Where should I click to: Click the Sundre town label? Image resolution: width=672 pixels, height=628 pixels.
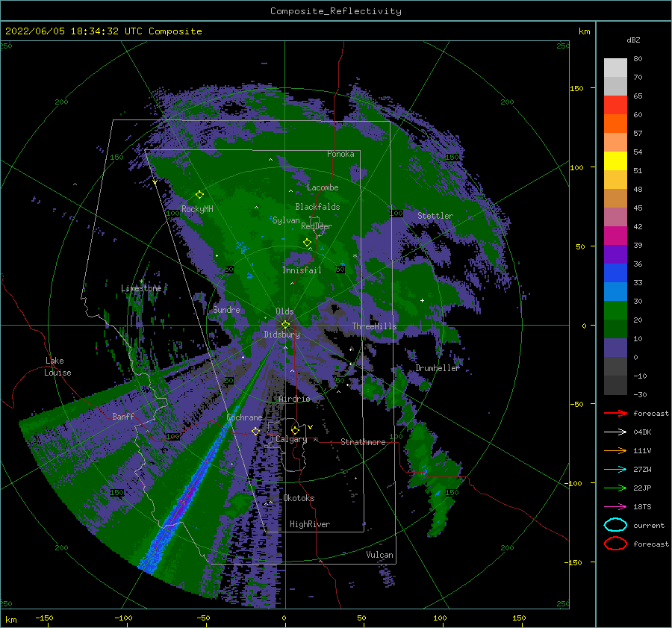tap(227, 309)
